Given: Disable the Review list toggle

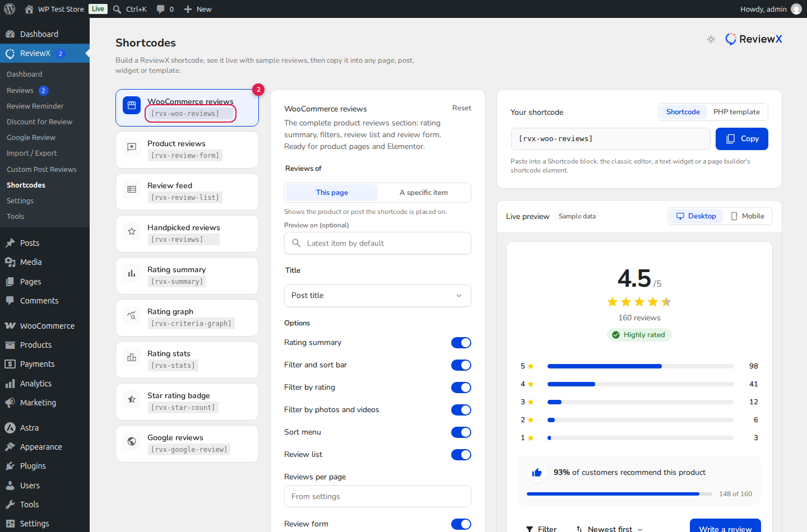Looking at the screenshot, I should pyautogui.click(x=461, y=455).
